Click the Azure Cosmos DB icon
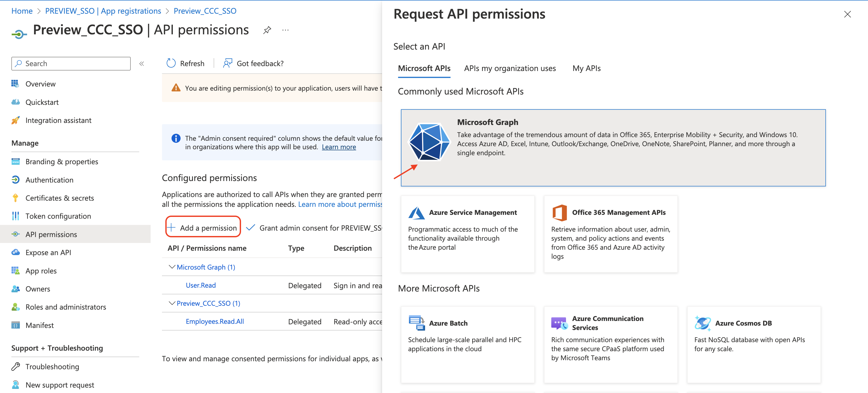This screenshot has width=868, height=393. [x=703, y=323]
